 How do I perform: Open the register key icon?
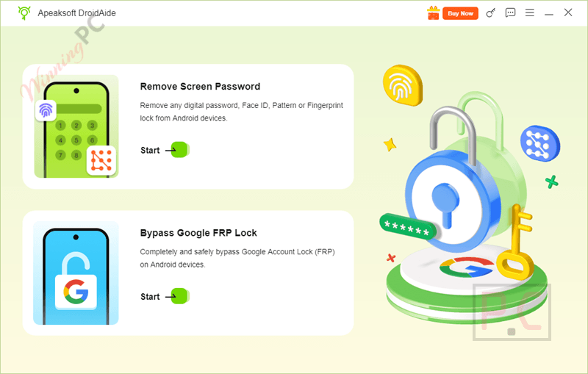(490, 13)
